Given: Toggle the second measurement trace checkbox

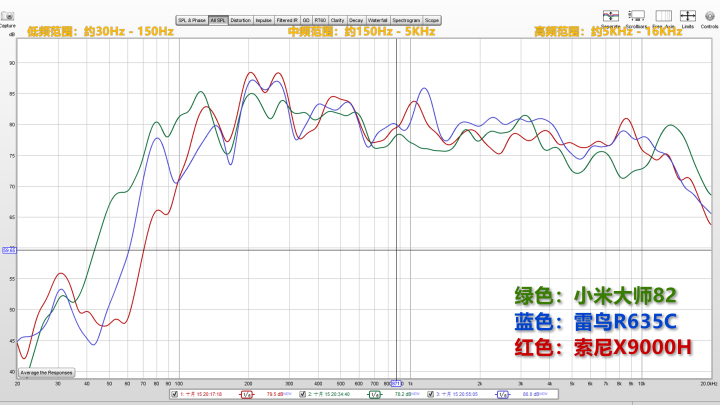Looking at the screenshot, I should coord(303,395).
